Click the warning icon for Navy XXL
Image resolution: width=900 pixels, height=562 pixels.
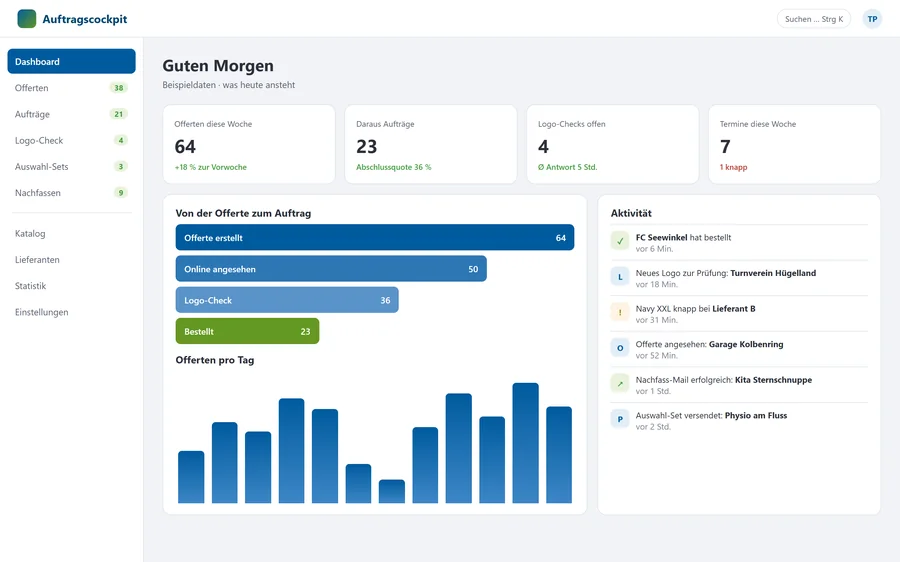620,312
